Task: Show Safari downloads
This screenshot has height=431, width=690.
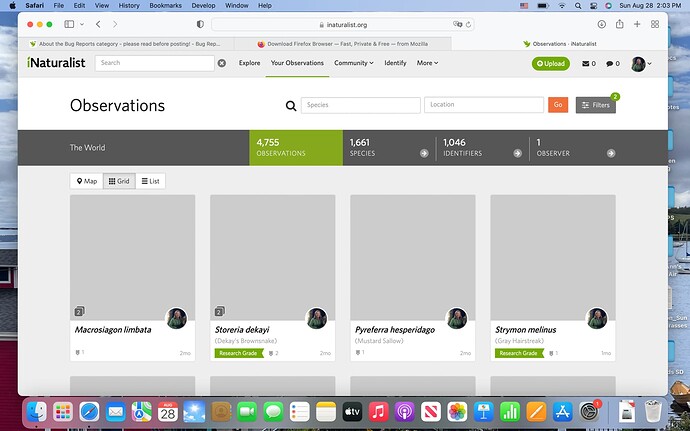Action: [x=602, y=25]
